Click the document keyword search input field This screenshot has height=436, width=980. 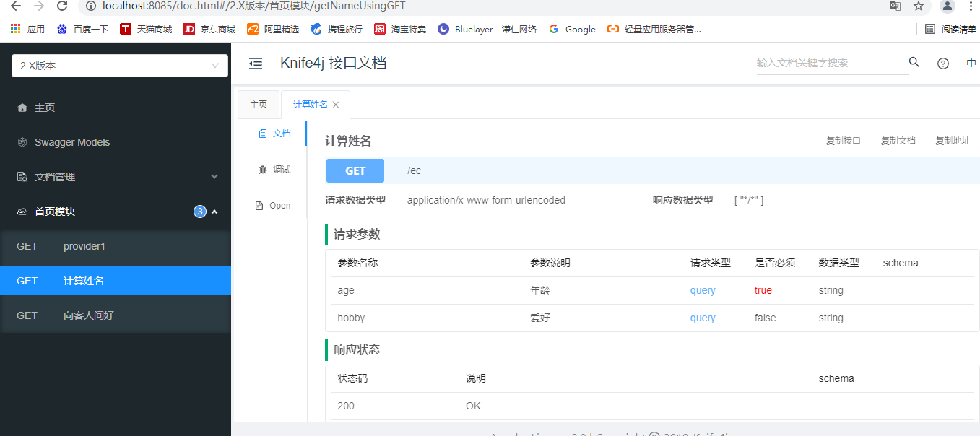[831, 63]
